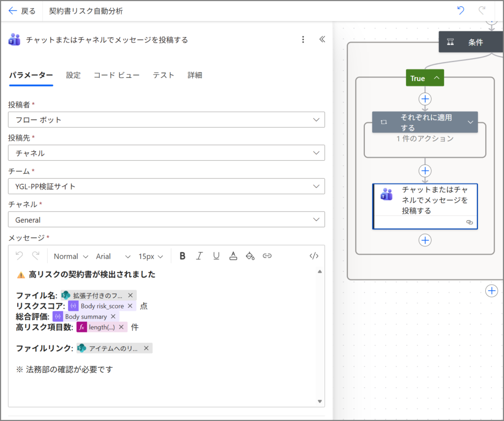Viewport: 504px width, 421px height.
Task: Click the 戻る back button
Action: [22, 11]
